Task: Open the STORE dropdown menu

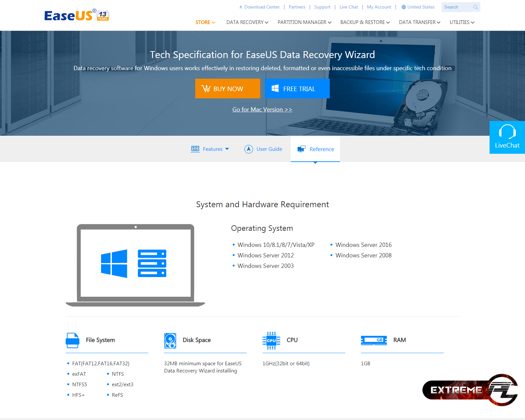Action: [x=205, y=22]
